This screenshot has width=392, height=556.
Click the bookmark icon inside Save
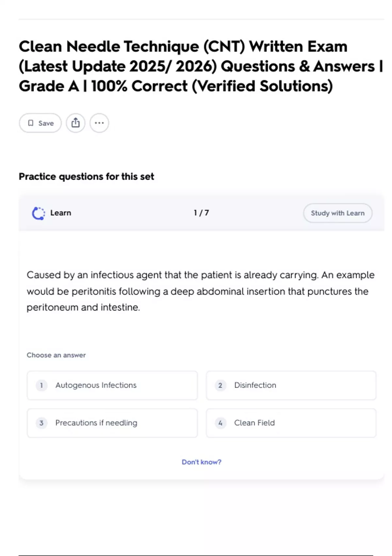coord(31,123)
